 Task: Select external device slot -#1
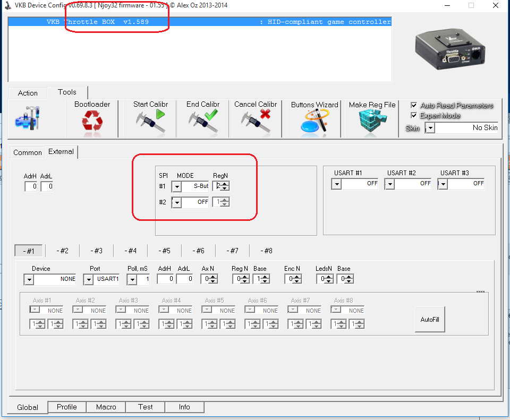tap(29, 251)
